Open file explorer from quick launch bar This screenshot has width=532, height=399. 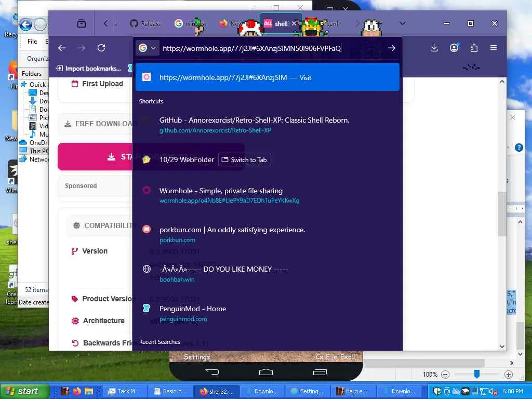click(x=89, y=391)
